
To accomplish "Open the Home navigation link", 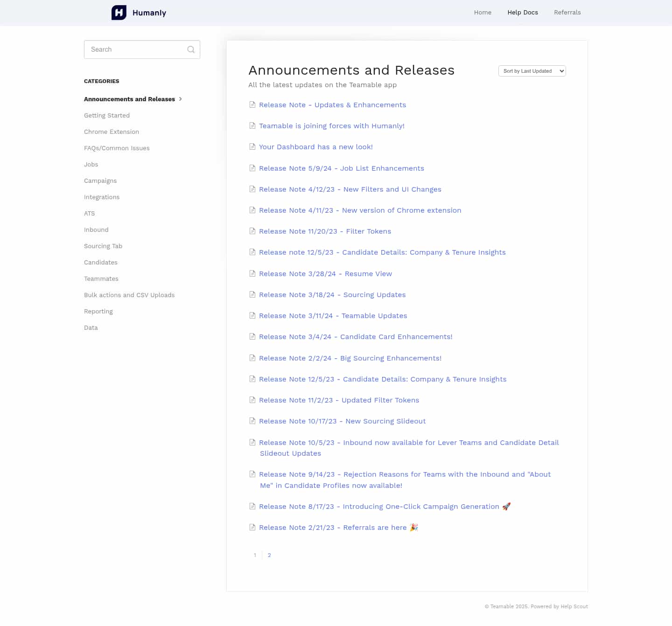I will (483, 13).
